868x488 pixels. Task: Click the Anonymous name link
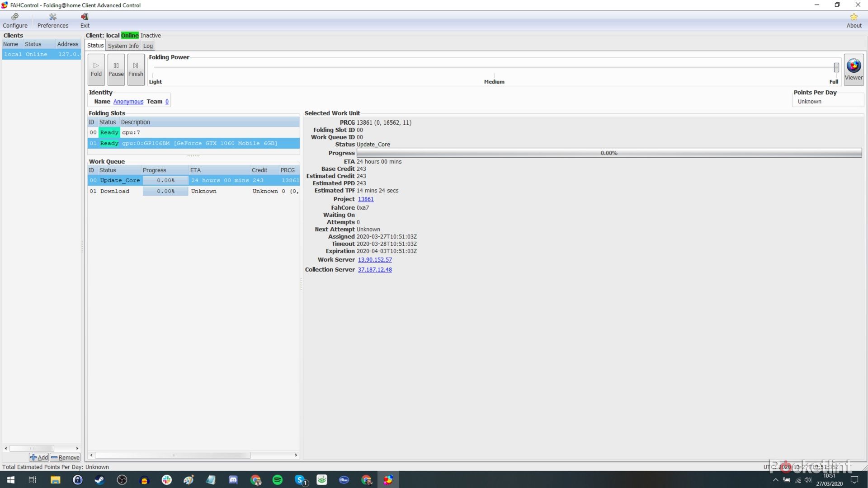(x=128, y=102)
